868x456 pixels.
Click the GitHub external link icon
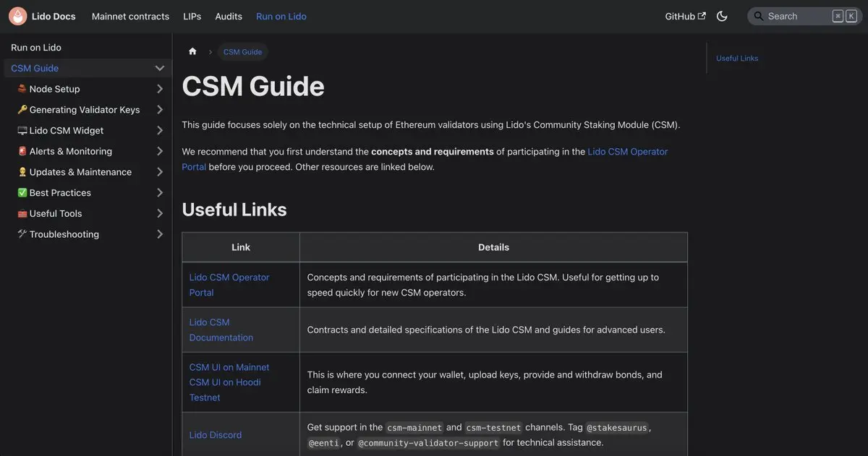(x=702, y=16)
